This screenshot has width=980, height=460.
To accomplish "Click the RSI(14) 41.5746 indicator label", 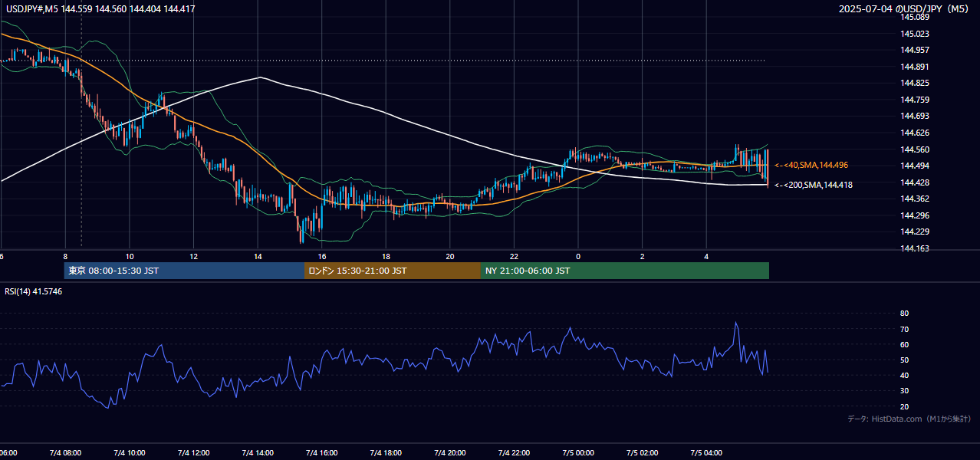I will 34,291.
